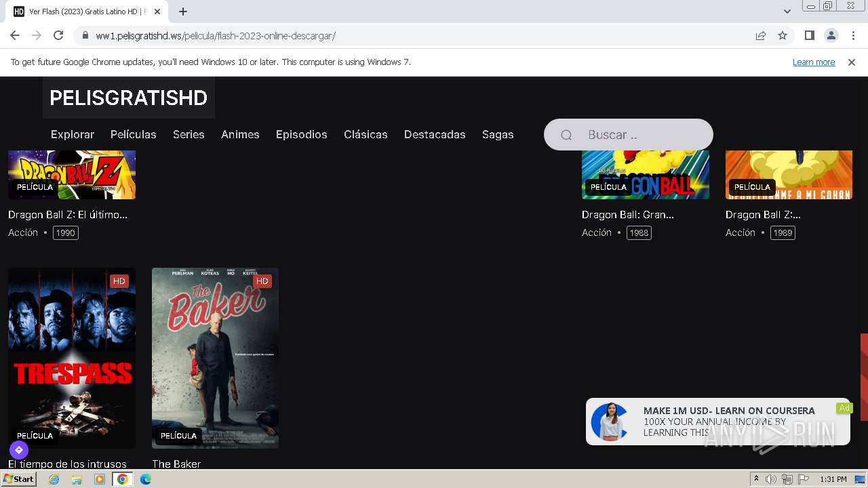This screenshot has height=488, width=868.
Task: Click the forward navigation arrow
Action: tap(37, 35)
